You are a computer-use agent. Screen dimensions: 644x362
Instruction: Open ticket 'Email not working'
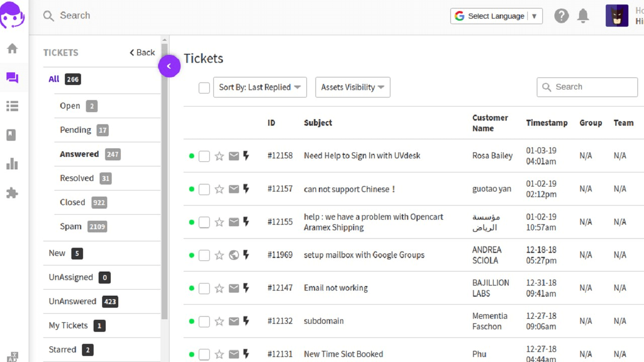pyautogui.click(x=336, y=288)
